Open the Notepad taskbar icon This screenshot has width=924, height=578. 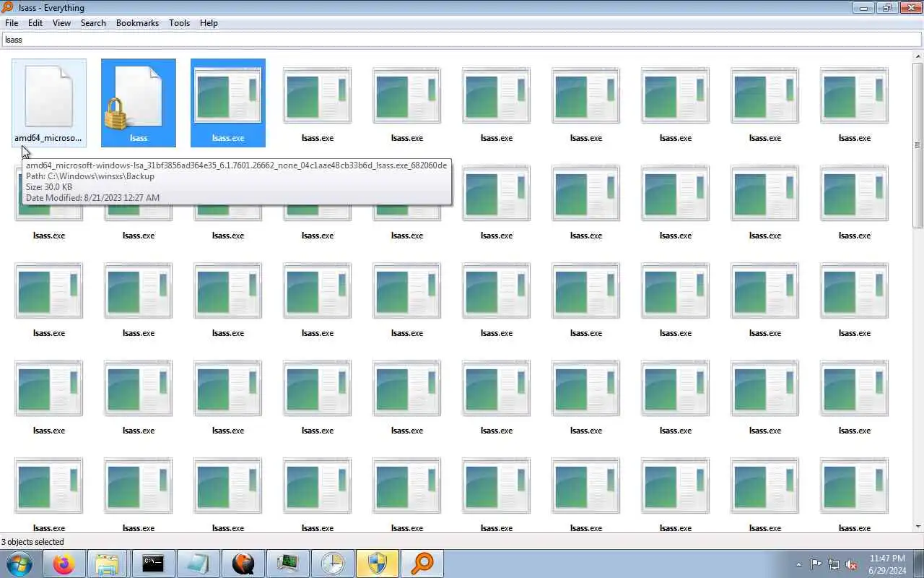click(x=197, y=564)
